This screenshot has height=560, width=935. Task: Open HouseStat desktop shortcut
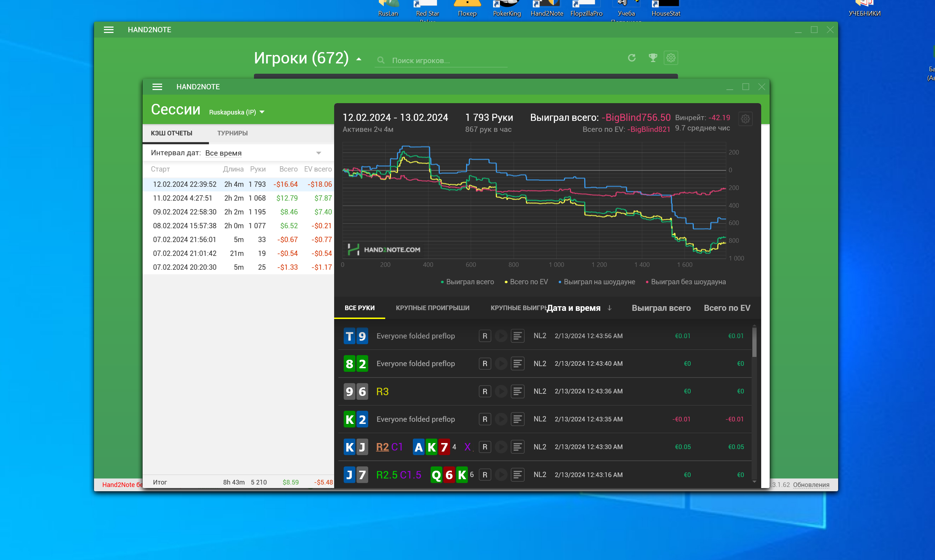click(665, 8)
